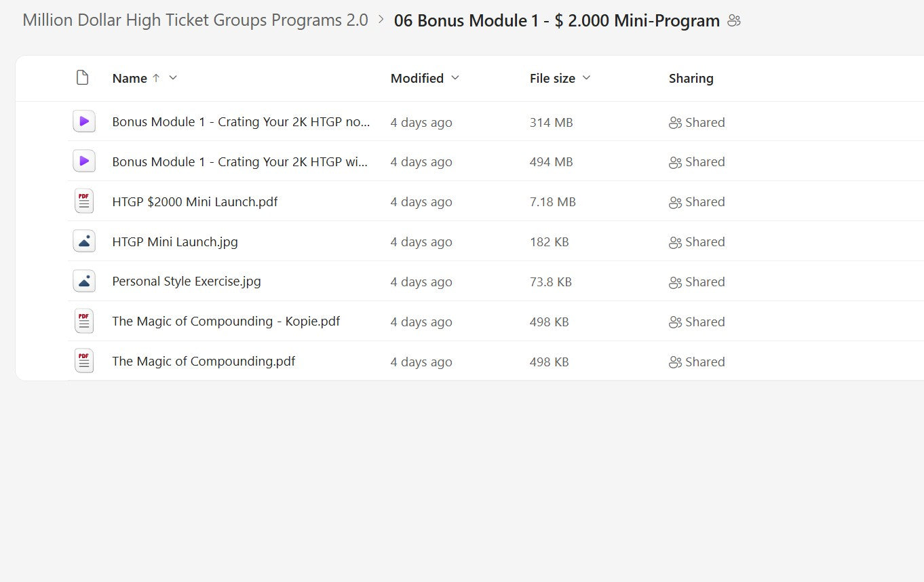Image resolution: width=924 pixels, height=582 pixels.
Task: Select the PDF icon for HTGP $2000 Mini Launch
Action: coord(83,201)
